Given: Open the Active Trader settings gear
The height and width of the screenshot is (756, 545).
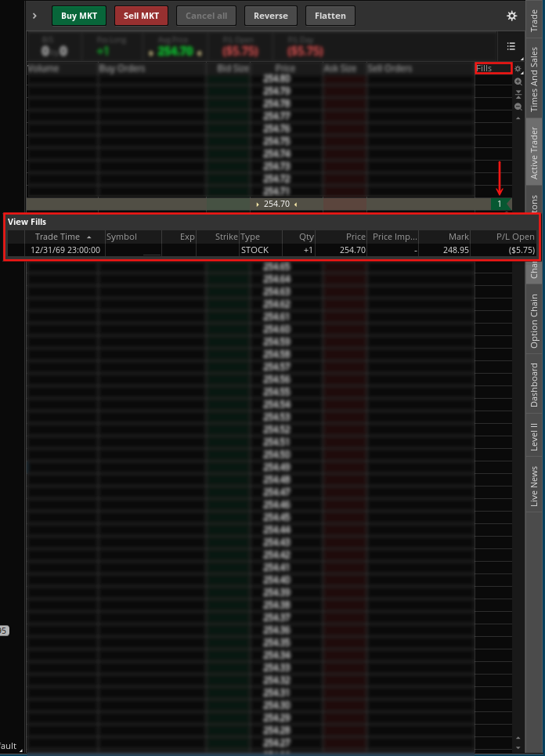Looking at the screenshot, I should [x=511, y=16].
